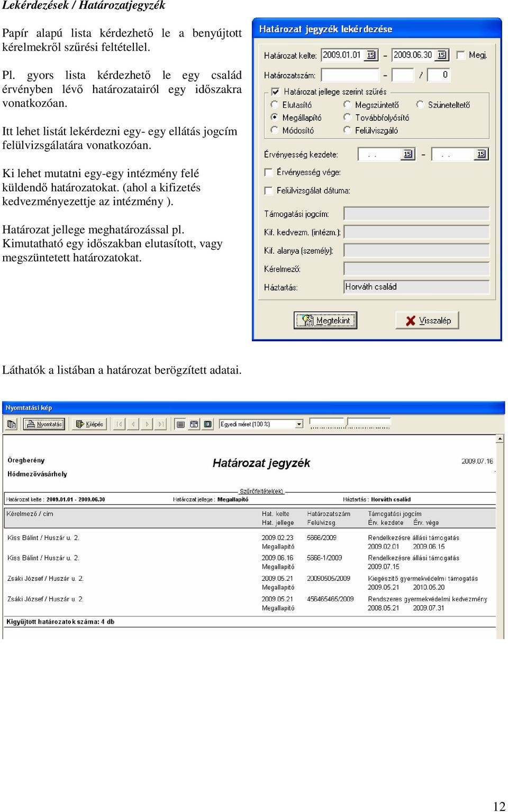Open the Egyedi méret zoom dropdown
Viewport: 508px width, 812px height.
point(299,424)
